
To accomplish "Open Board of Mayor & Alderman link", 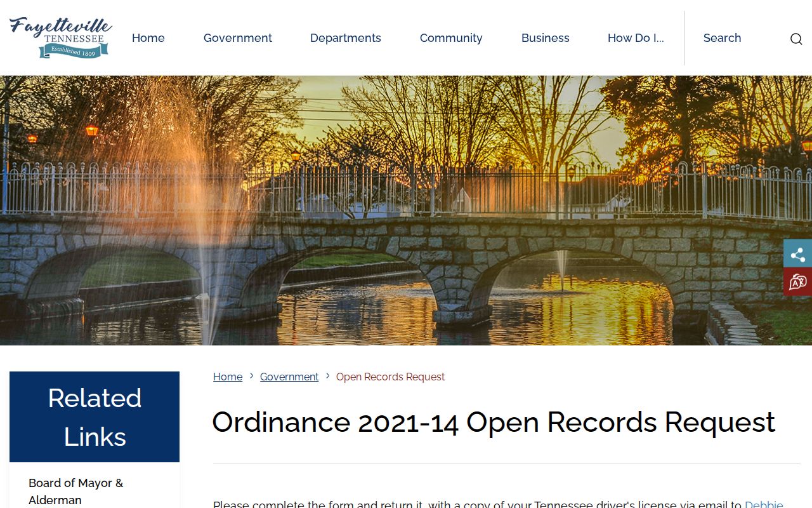I will 76,491.
